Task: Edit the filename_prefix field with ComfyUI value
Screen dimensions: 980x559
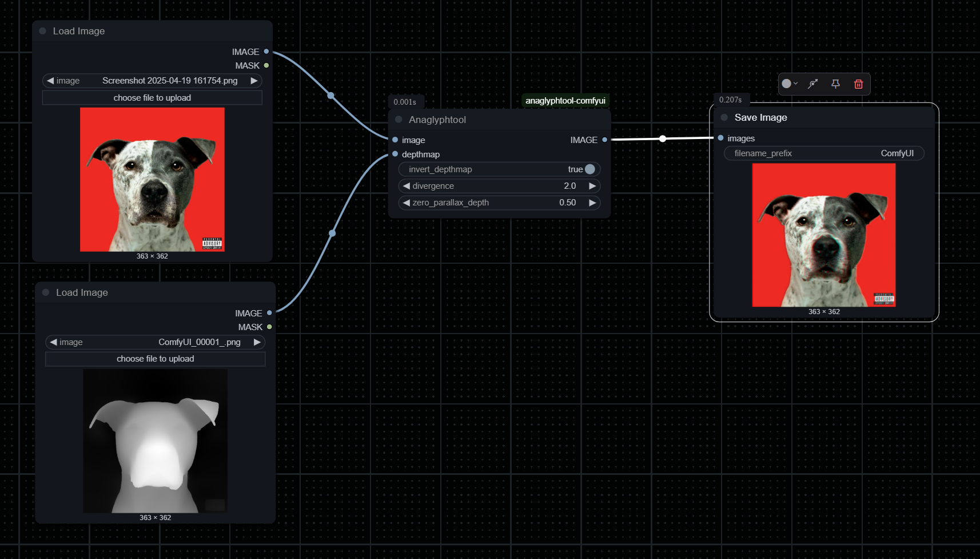Action: (x=824, y=153)
